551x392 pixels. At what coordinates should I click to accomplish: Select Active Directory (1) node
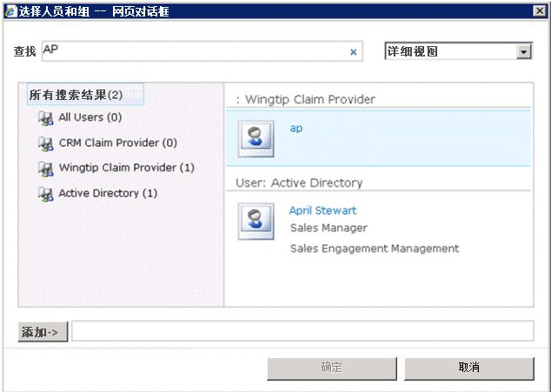tap(108, 193)
